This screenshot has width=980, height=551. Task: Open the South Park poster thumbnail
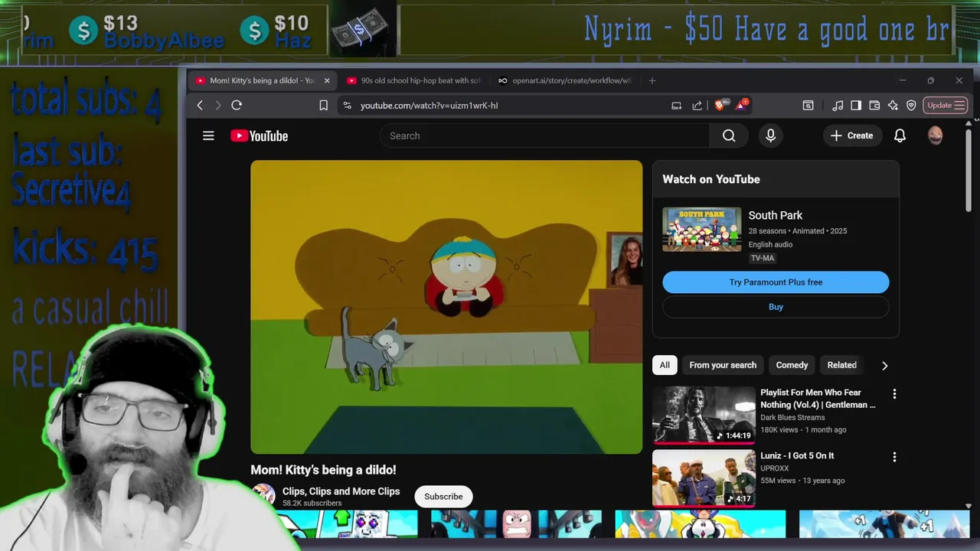coord(701,229)
